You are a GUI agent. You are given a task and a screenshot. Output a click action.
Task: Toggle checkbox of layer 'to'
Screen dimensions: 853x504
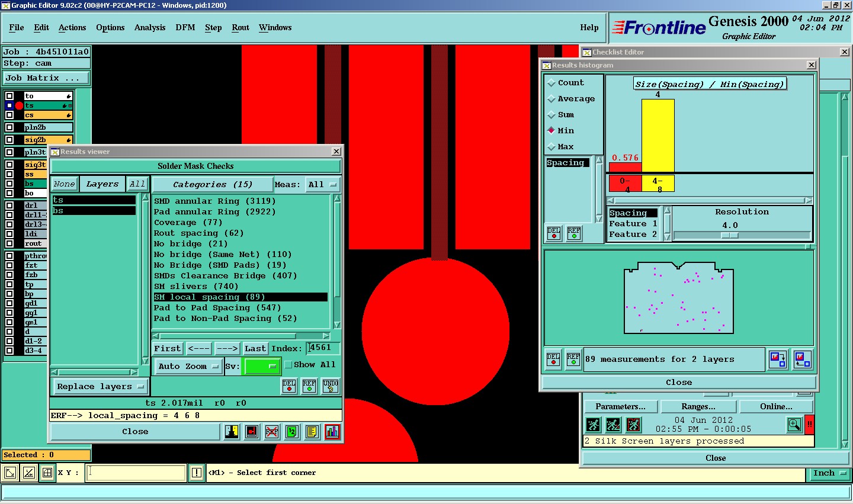(x=10, y=96)
